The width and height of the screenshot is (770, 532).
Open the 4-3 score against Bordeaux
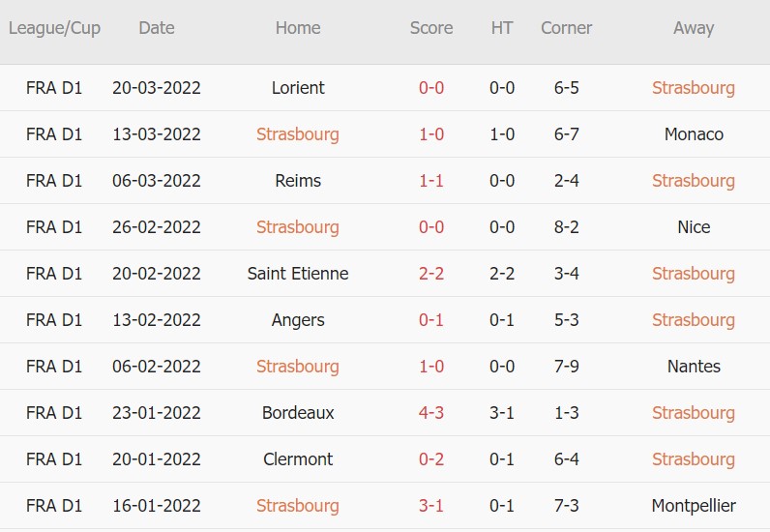pyautogui.click(x=430, y=413)
